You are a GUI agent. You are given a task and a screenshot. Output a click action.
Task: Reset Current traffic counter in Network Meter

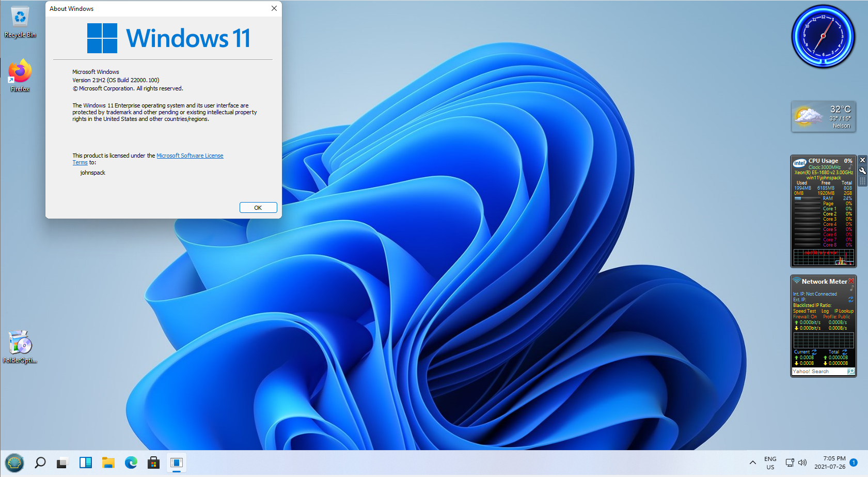click(x=814, y=351)
